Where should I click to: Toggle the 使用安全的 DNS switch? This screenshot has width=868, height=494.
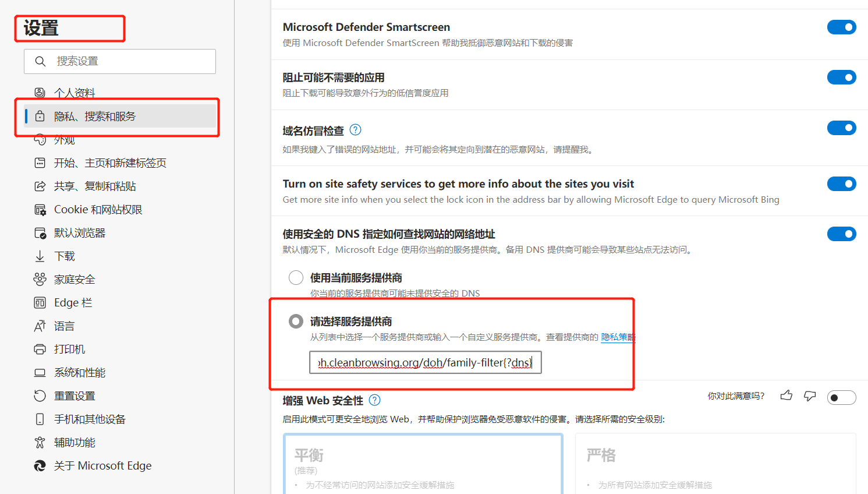pyautogui.click(x=841, y=234)
